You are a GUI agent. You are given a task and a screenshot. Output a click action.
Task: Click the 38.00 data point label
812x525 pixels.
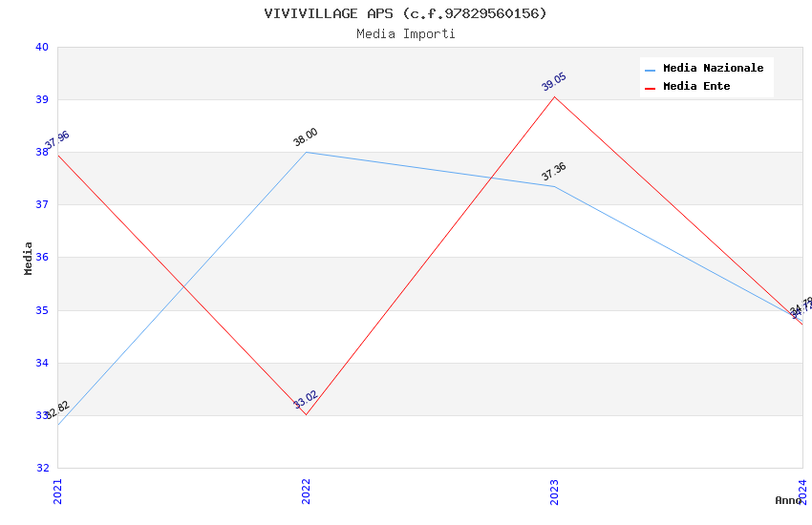tap(306, 137)
